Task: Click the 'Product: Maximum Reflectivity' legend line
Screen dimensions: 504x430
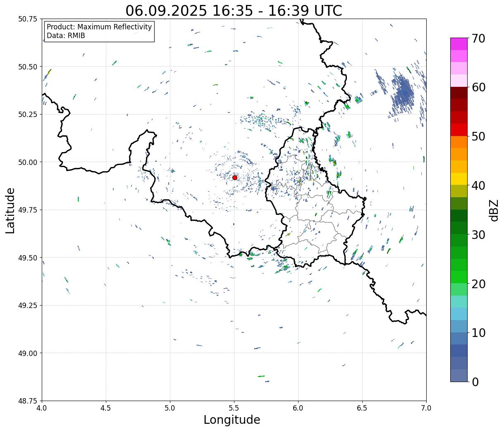Action: 99,27
